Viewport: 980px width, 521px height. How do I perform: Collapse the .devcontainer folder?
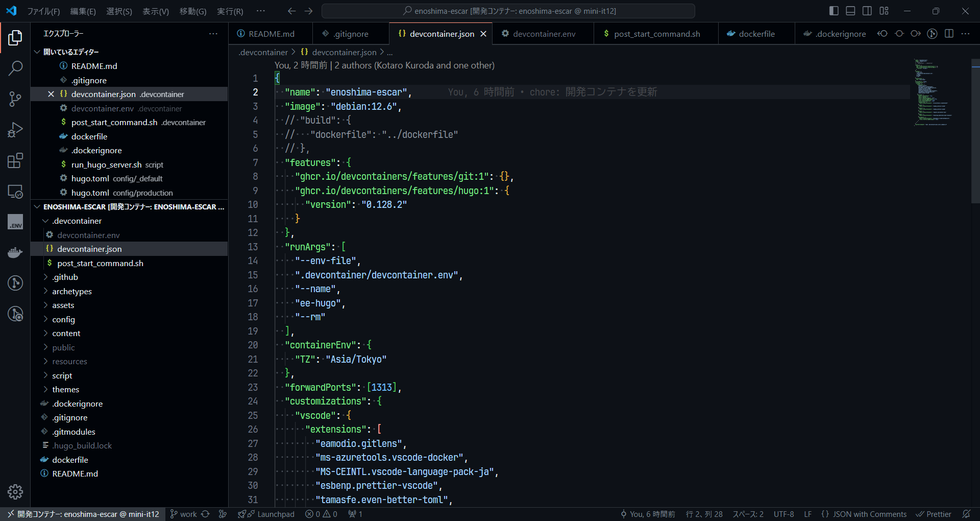tap(77, 221)
